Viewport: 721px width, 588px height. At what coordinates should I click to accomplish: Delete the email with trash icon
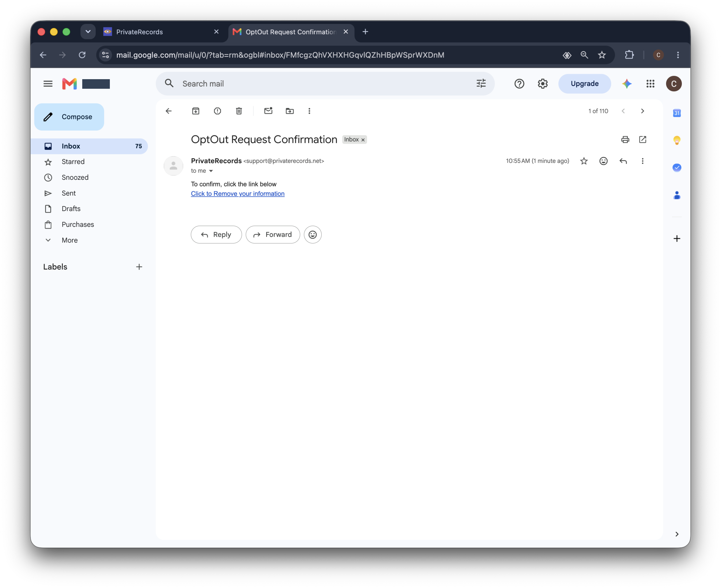(239, 111)
